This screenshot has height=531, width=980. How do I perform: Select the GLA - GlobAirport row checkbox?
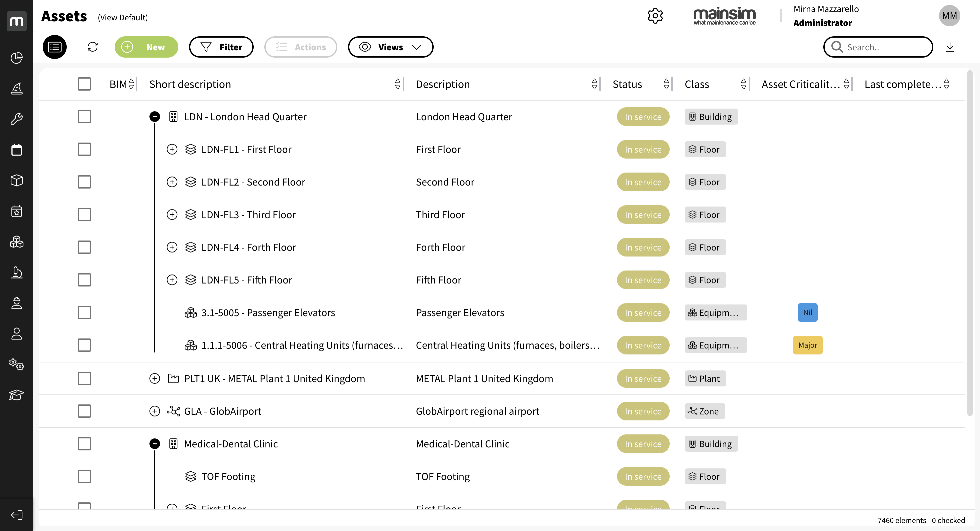(84, 411)
